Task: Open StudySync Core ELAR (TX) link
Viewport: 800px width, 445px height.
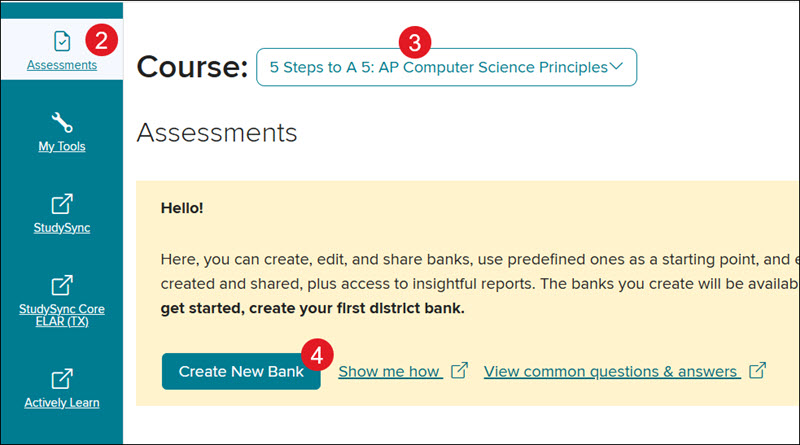Action: coord(62,315)
